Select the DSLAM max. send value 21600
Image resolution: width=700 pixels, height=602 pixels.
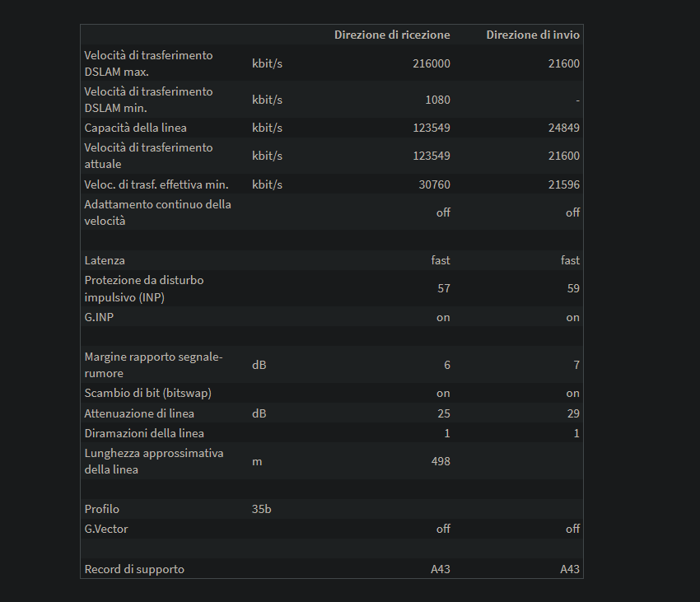pos(564,63)
